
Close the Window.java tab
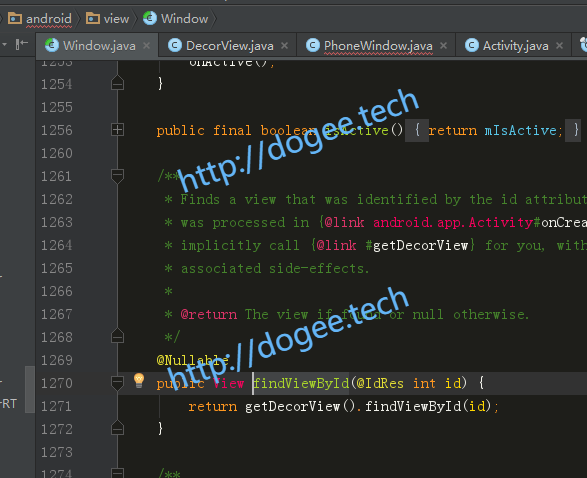click(x=147, y=45)
